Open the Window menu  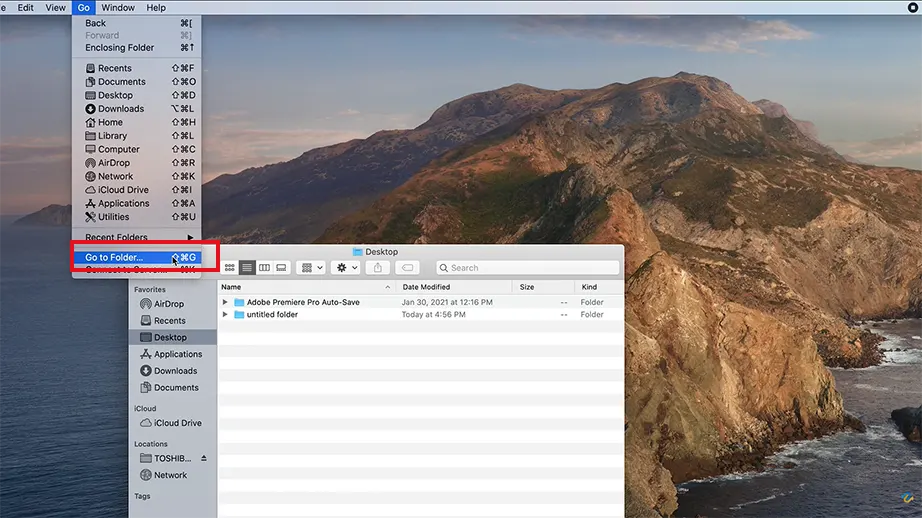[118, 8]
